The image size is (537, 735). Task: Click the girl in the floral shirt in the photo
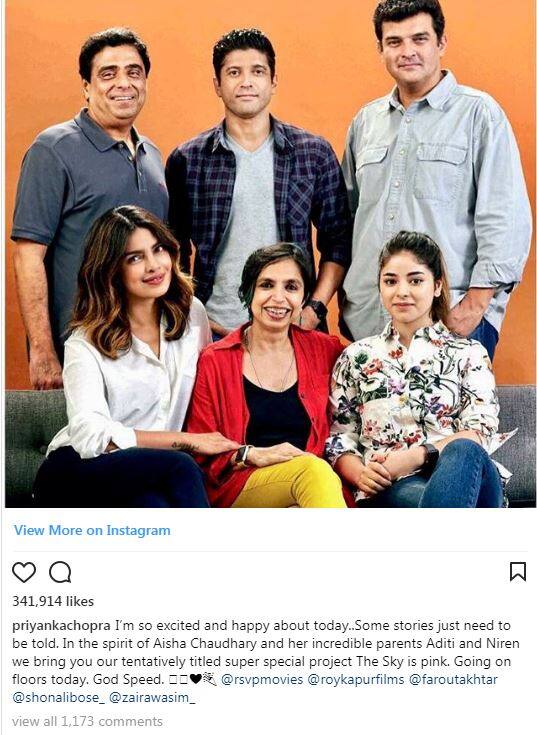pyautogui.click(x=417, y=375)
